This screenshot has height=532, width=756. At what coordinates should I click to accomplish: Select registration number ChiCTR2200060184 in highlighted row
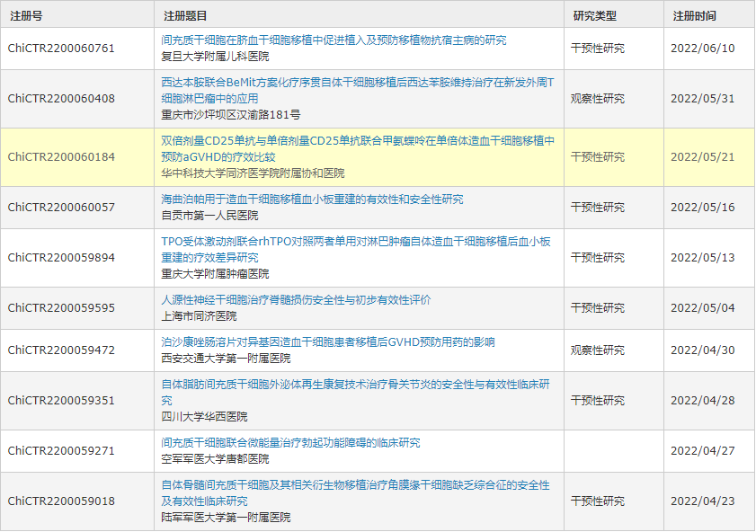coord(61,157)
